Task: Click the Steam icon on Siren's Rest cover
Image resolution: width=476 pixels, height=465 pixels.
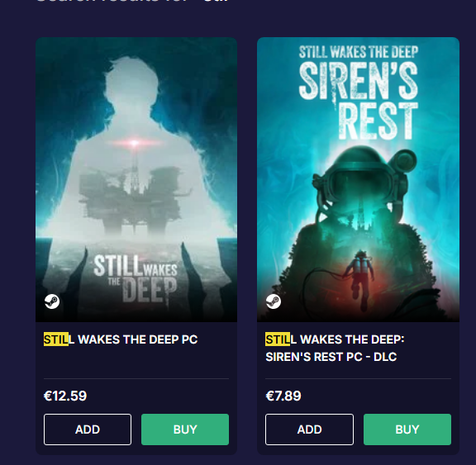Action: pos(274,301)
